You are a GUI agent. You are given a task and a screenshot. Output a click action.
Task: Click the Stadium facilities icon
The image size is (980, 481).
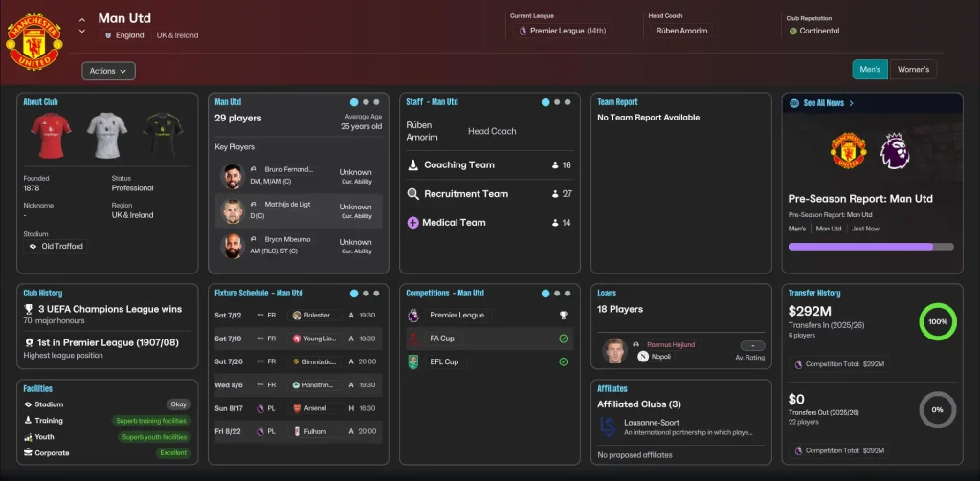tap(28, 404)
